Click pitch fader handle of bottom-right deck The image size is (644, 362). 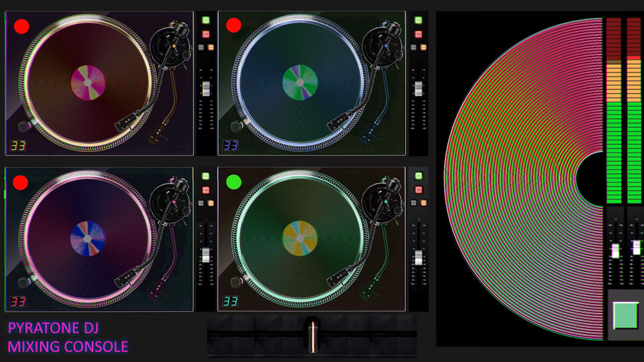418,257
